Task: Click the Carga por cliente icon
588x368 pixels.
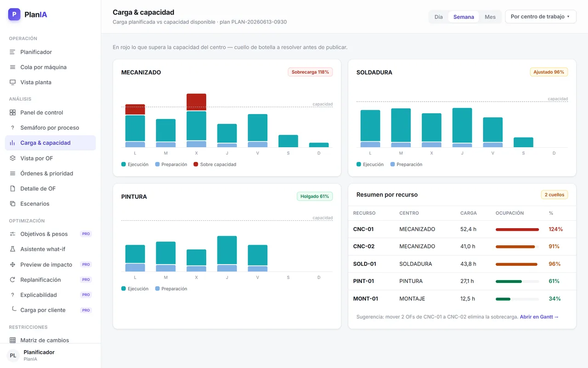Action: click(13, 309)
